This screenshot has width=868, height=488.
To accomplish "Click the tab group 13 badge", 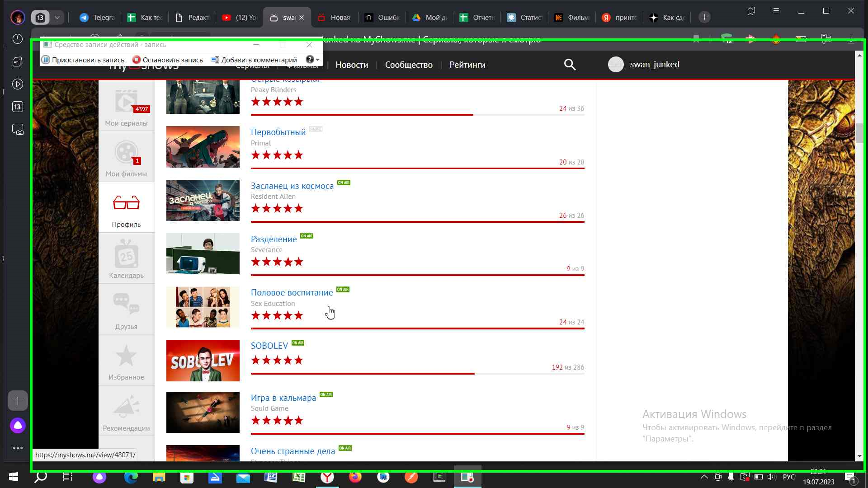I will click(x=40, y=18).
